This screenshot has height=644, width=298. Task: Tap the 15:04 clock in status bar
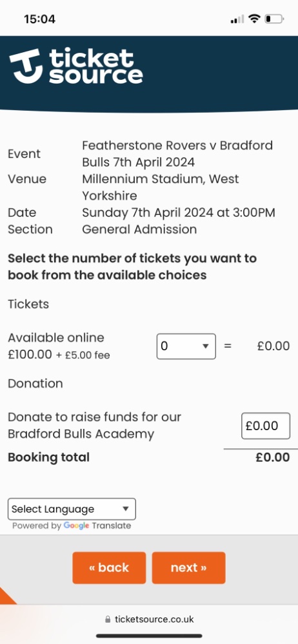39,19
